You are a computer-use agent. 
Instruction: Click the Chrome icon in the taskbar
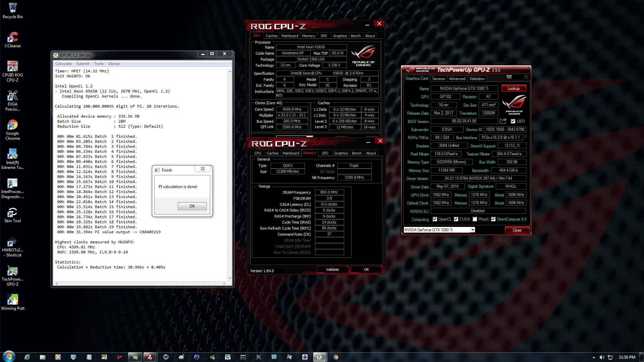[336, 357]
